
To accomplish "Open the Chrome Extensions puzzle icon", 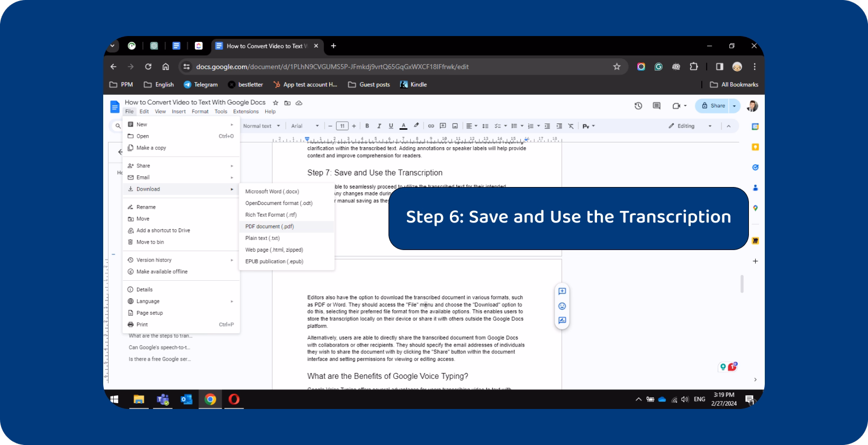I will [694, 67].
